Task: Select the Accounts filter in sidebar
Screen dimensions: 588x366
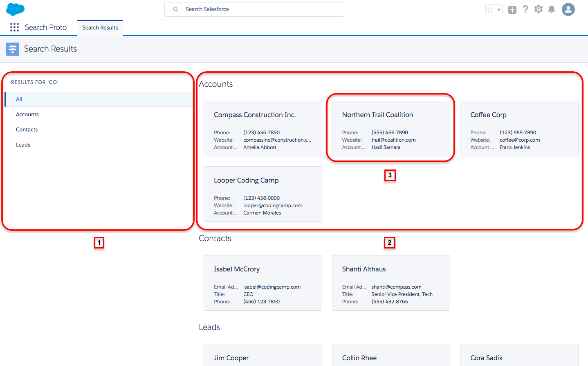Action: (x=99, y=115)
